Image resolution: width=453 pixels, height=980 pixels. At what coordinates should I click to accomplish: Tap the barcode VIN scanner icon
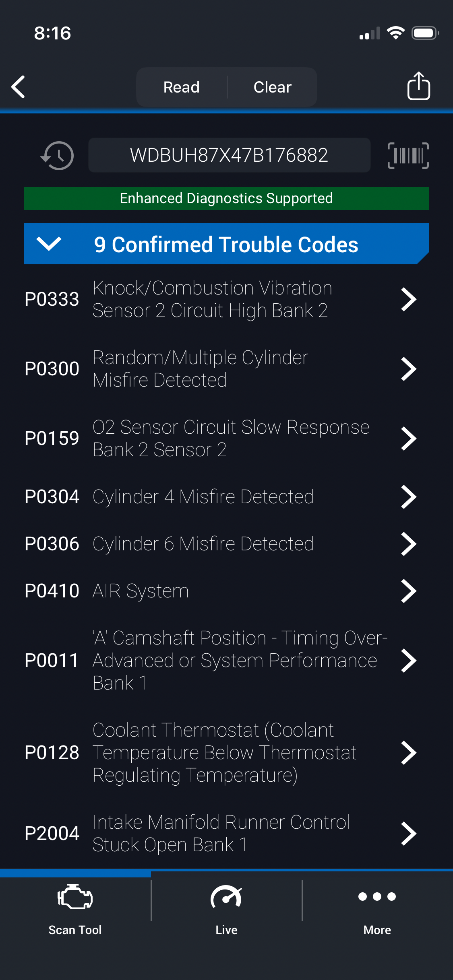[x=408, y=156]
